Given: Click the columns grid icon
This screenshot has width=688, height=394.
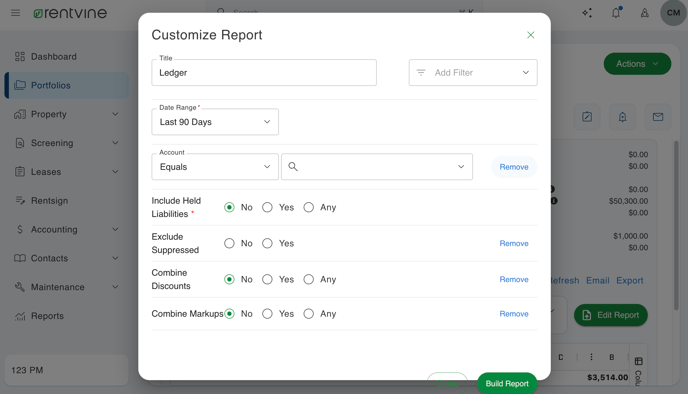Looking at the screenshot, I should click(x=638, y=361).
